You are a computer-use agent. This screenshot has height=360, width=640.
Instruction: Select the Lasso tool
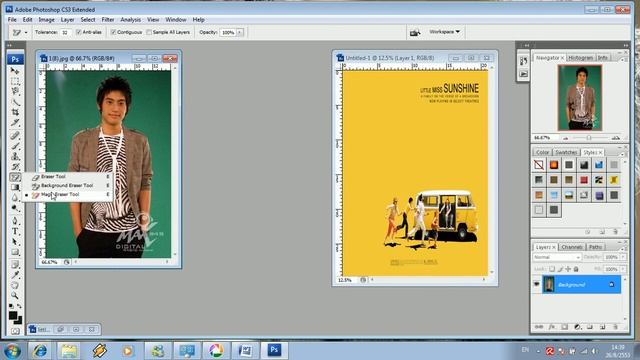click(15, 91)
